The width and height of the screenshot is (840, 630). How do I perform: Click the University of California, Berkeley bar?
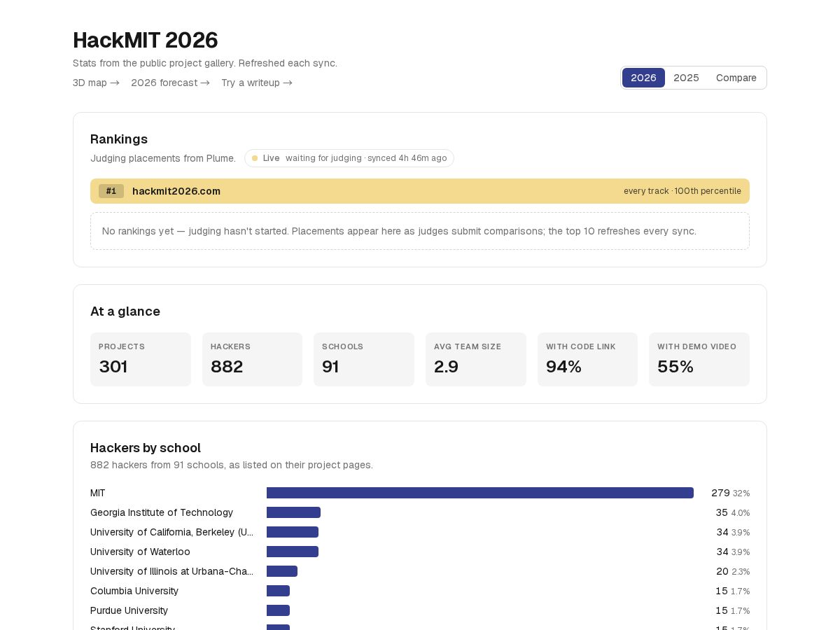coord(293,532)
